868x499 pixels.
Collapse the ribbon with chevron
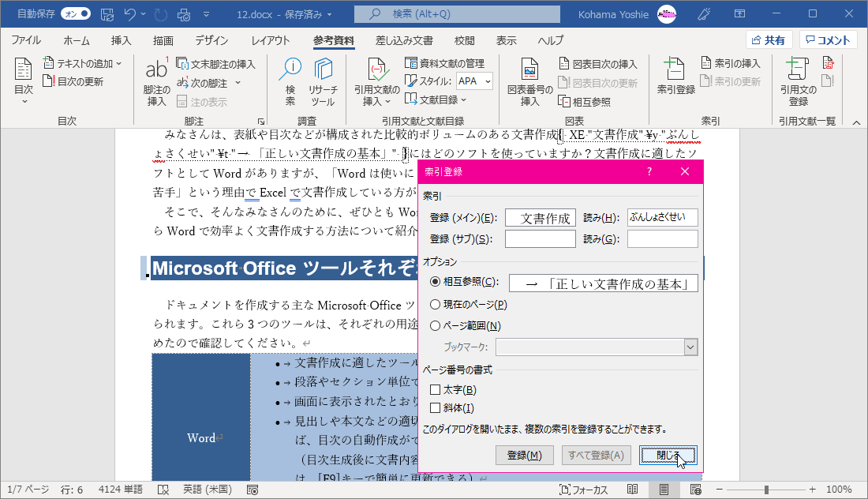coord(856,122)
